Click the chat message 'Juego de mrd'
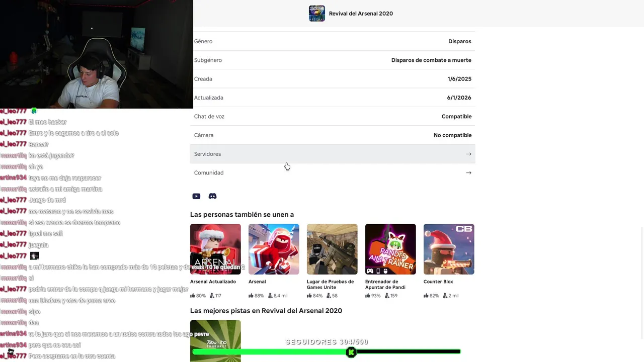644x362 pixels. pos(47,200)
